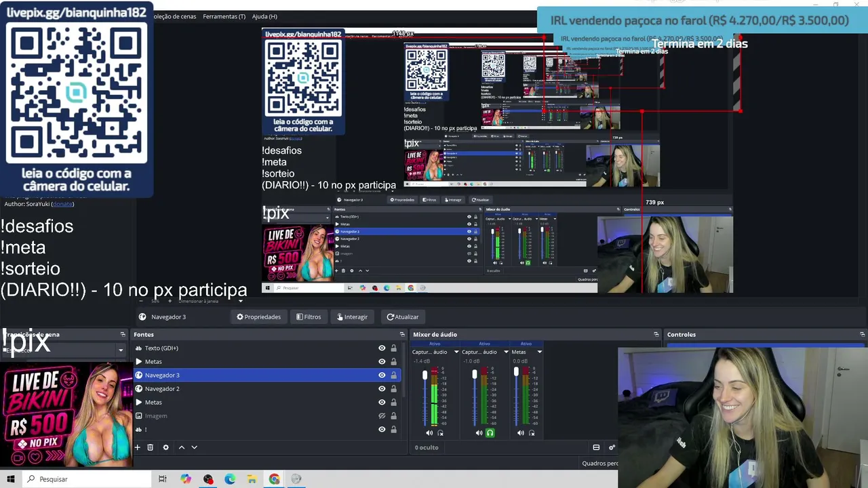Show the hidden Imagem source
The image size is (868, 488).
(382, 416)
